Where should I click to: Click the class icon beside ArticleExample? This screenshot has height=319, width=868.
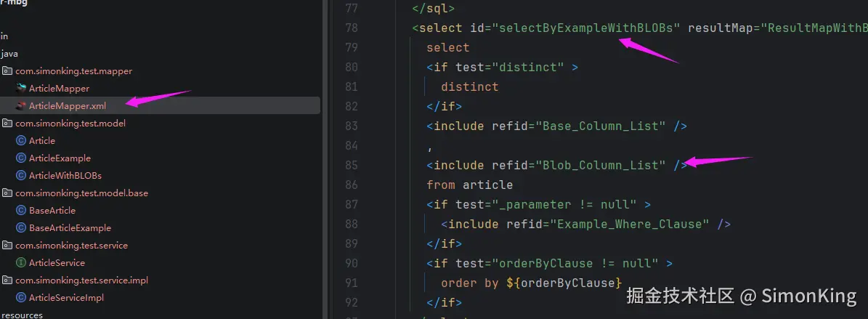[x=22, y=158]
